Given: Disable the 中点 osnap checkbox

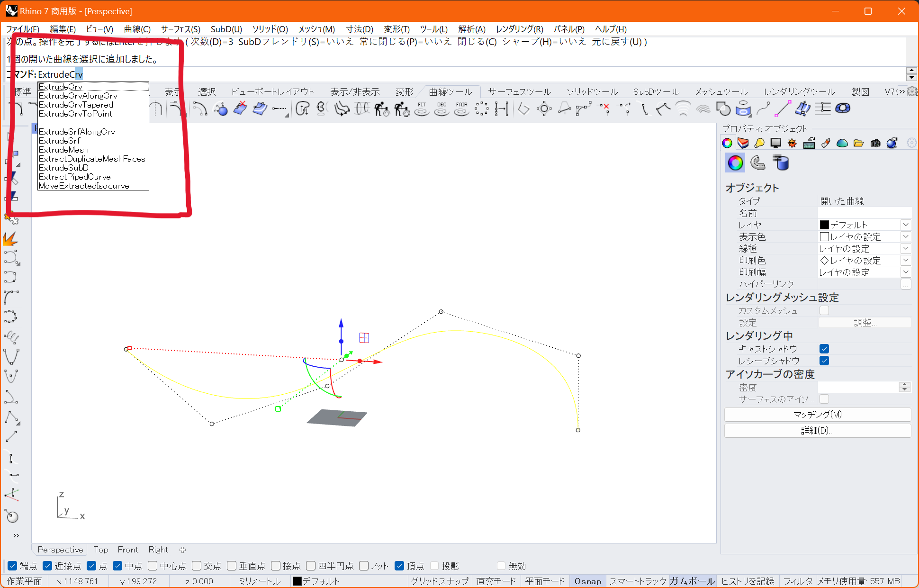Looking at the screenshot, I should 118,566.
